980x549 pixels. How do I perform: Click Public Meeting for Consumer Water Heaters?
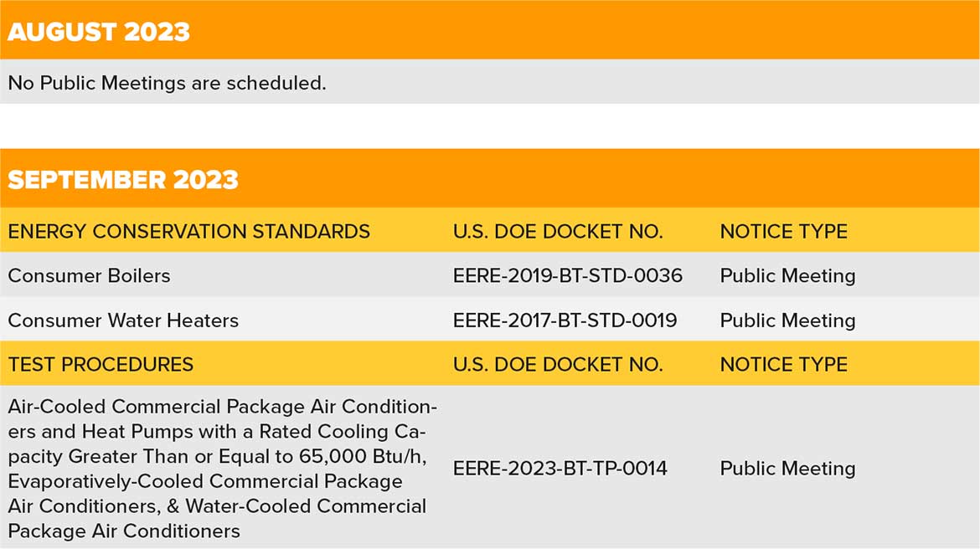787,321
